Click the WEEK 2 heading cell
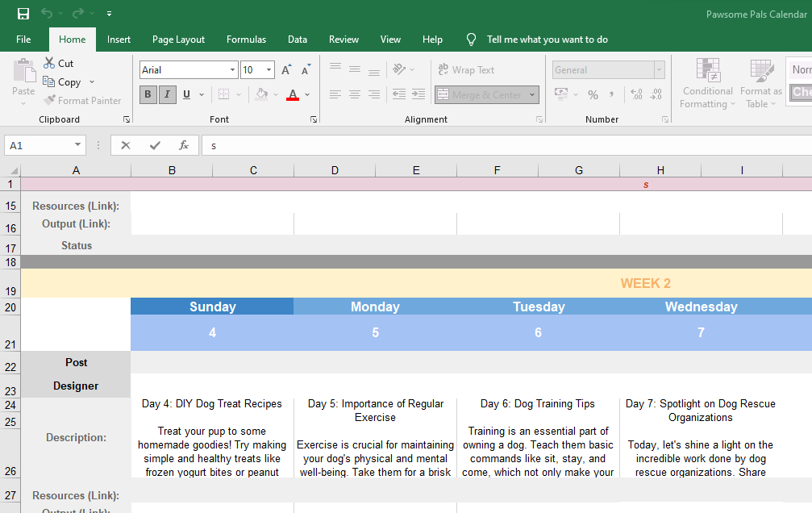Screen dimensions: 812x513 645,283
